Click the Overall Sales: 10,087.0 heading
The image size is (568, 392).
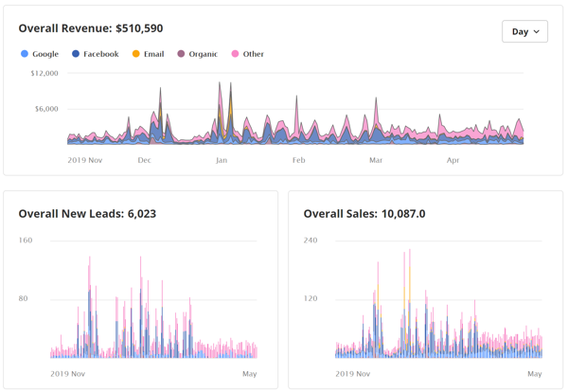[364, 214]
